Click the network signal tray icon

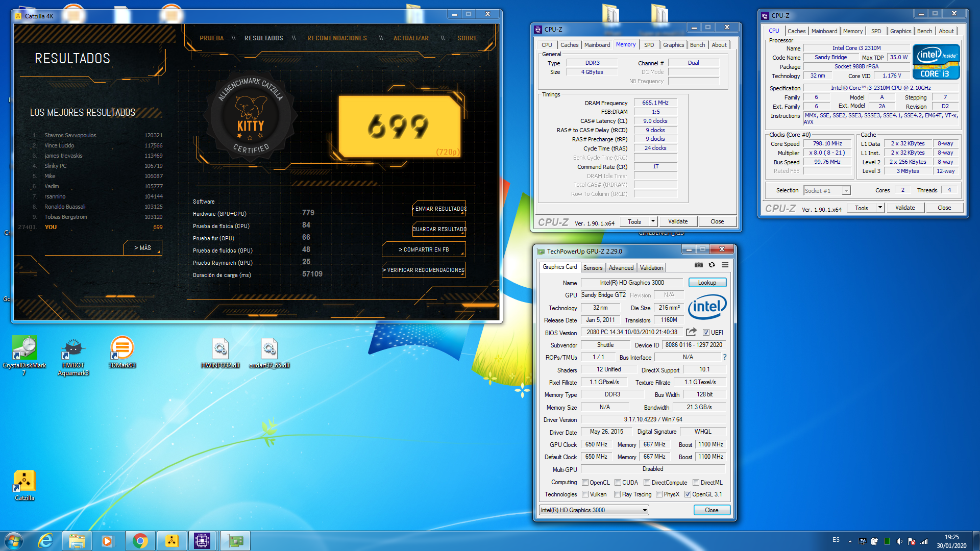click(x=924, y=541)
